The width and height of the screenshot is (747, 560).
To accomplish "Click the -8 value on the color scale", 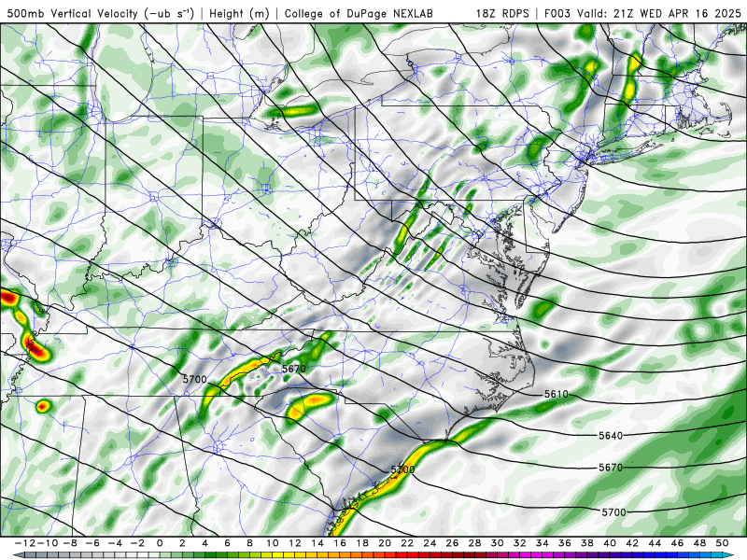I will [71, 543].
